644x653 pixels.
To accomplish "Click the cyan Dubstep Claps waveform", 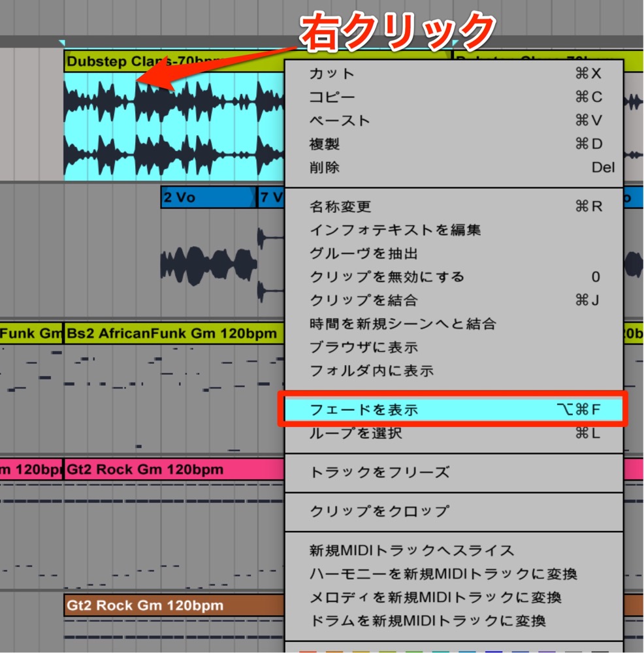I will 174,127.
